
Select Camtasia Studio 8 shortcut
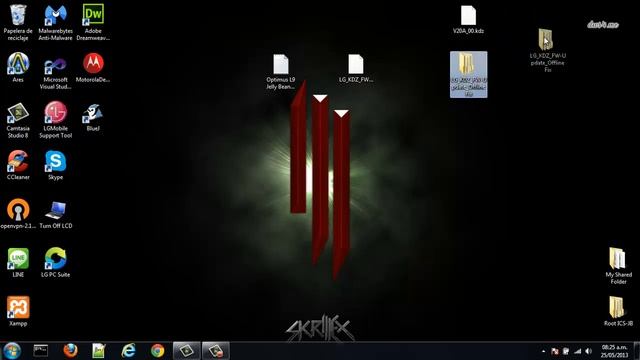[x=18, y=120]
